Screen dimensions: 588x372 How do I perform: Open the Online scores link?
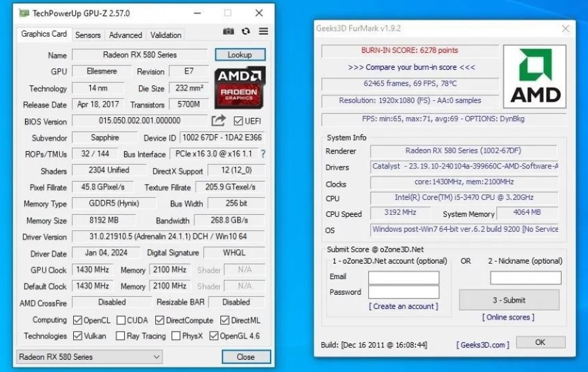pyautogui.click(x=508, y=317)
